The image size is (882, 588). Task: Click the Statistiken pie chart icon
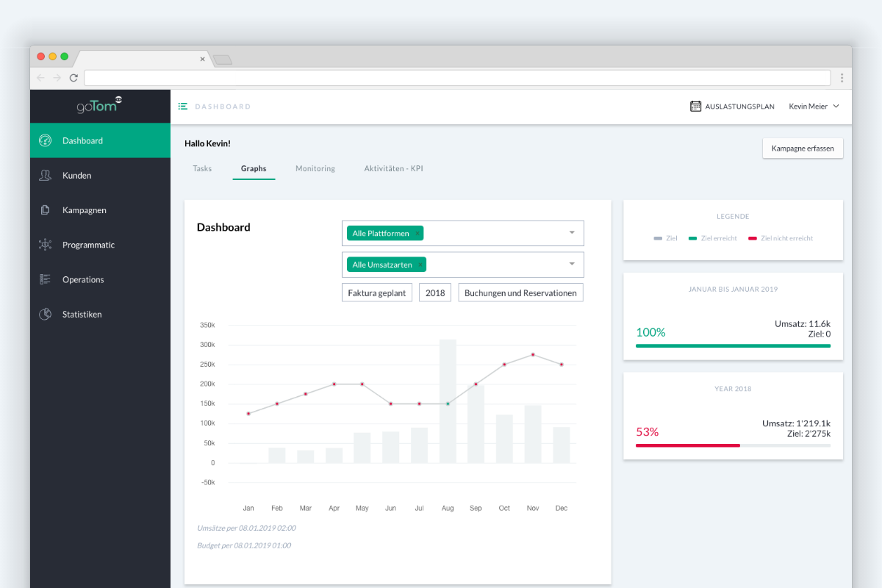click(x=45, y=314)
